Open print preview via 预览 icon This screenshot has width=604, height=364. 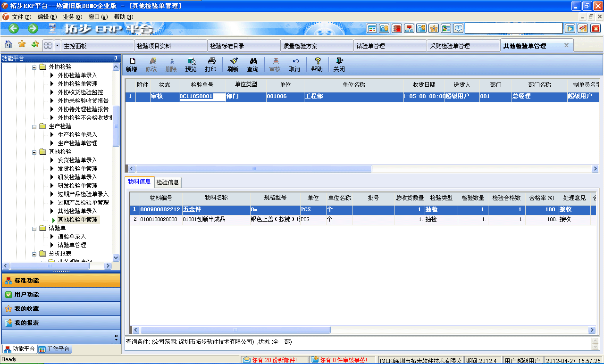click(x=191, y=65)
